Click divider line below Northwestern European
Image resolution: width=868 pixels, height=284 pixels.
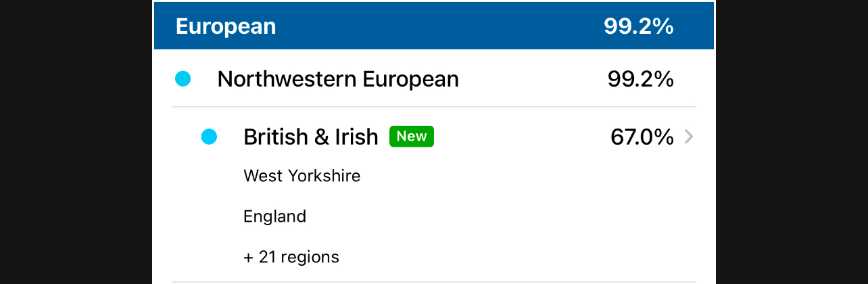click(x=433, y=107)
